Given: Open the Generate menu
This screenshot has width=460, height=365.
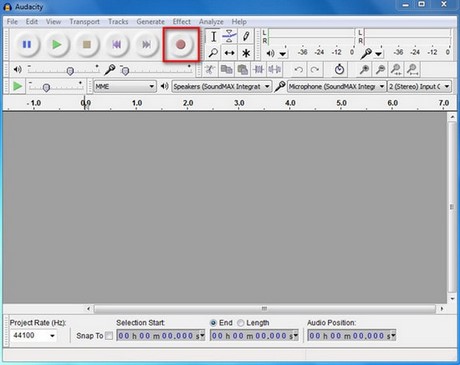Looking at the screenshot, I should click(x=150, y=22).
